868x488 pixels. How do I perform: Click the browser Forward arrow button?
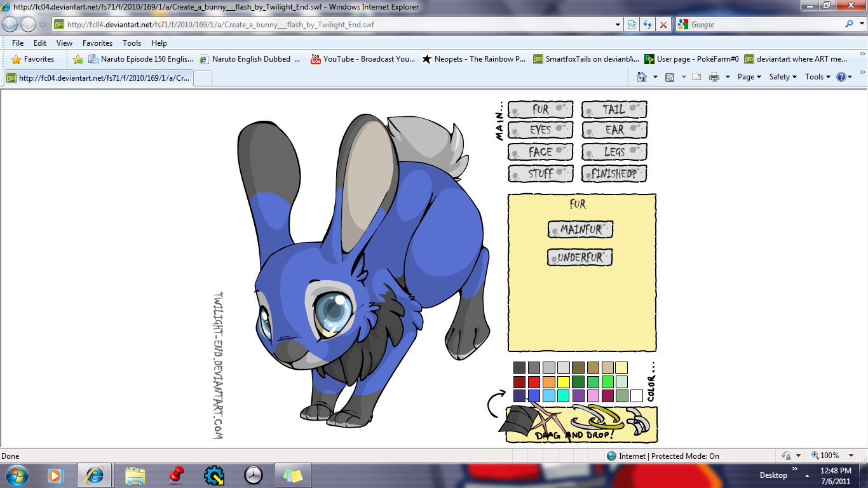tap(29, 24)
